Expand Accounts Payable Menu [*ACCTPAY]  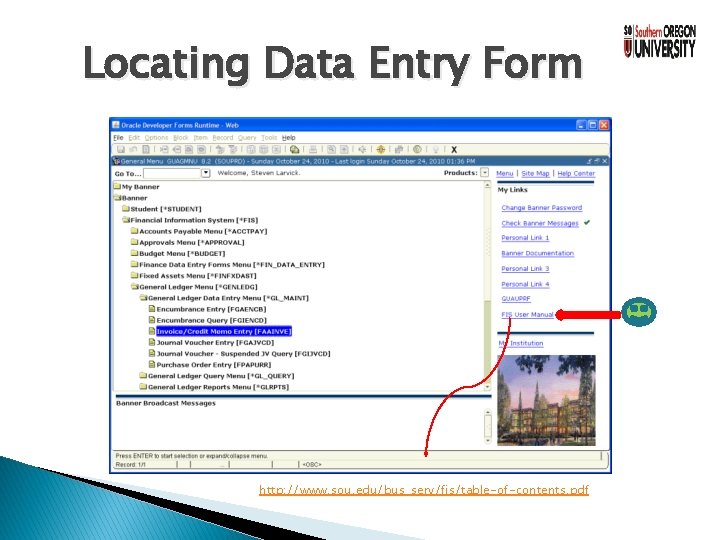[135, 231]
